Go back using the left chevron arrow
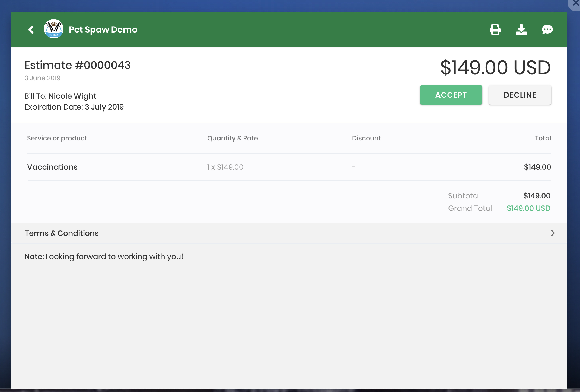This screenshot has width=580, height=392. (31, 30)
